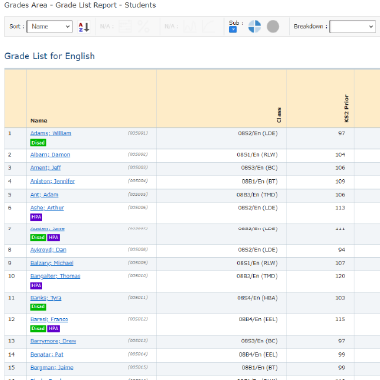Click KS2 Prior value 109 for Aniston
380x380 pixels.
(340, 181)
